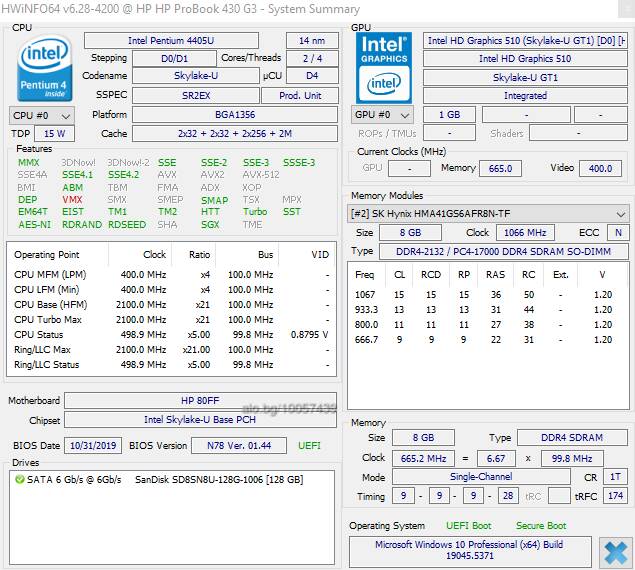Click the Windows 10 Professional build field
The height and width of the screenshot is (570, 635).
(x=470, y=551)
